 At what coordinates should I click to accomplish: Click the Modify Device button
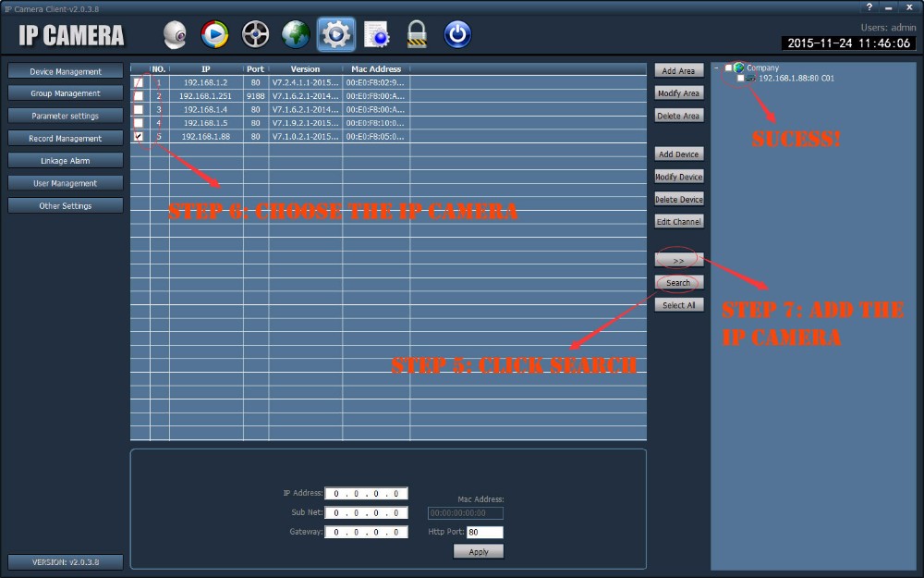click(679, 177)
